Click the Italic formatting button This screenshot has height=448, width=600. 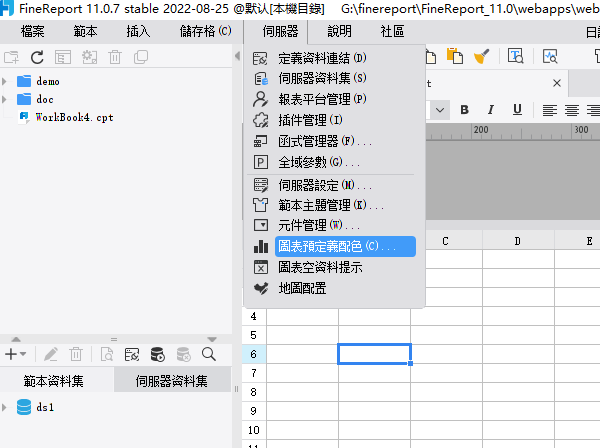pos(491,110)
